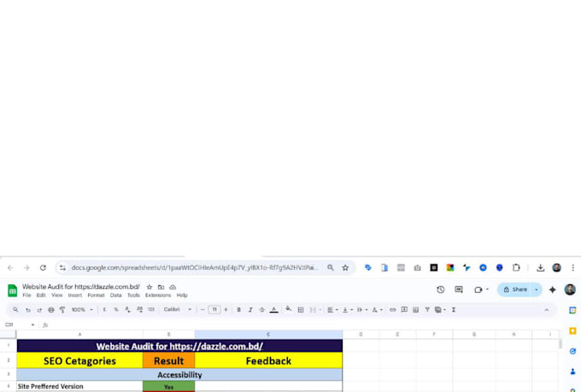Open Contacts side panel

[x=572, y=372]
